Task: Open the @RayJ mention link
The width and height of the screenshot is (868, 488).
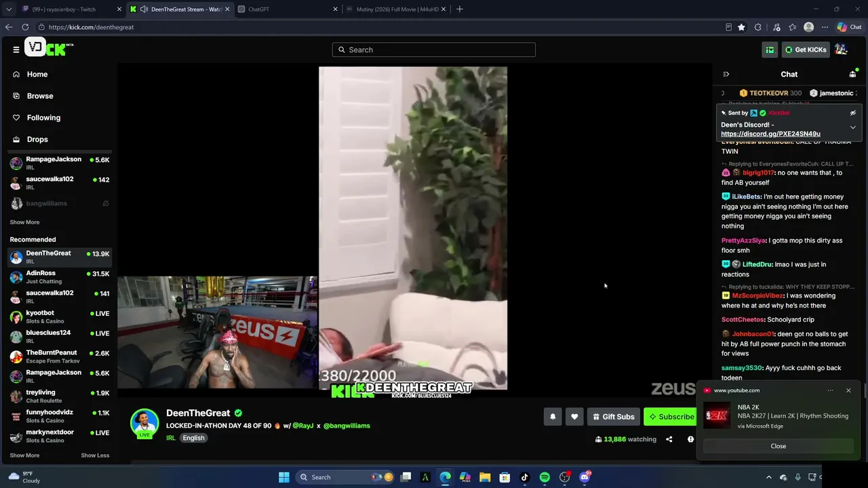Action: (x=303, y=426)
